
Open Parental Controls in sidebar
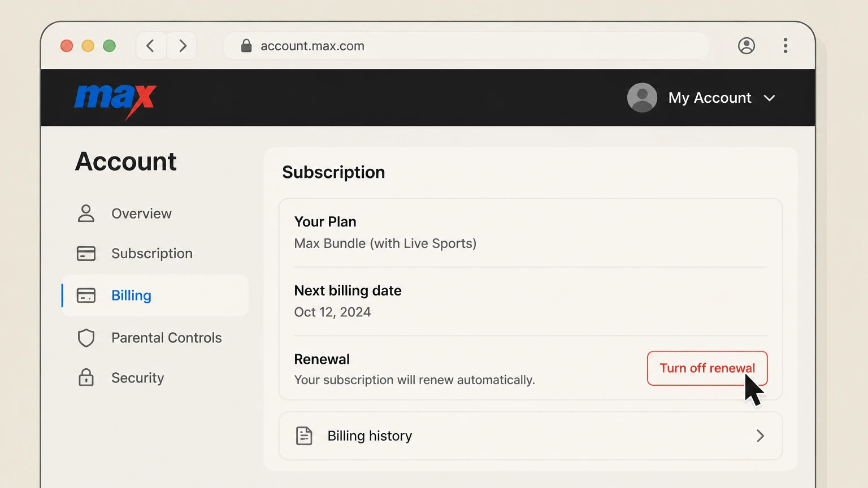[x=167, y=338]
